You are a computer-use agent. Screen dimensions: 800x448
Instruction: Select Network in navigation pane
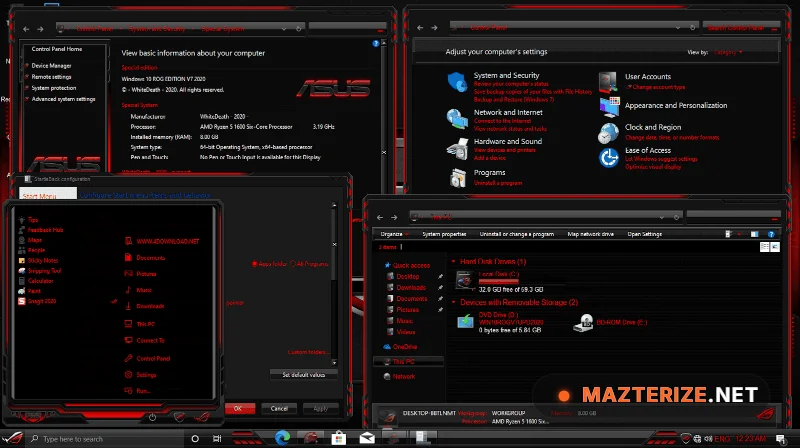[399, 376]
